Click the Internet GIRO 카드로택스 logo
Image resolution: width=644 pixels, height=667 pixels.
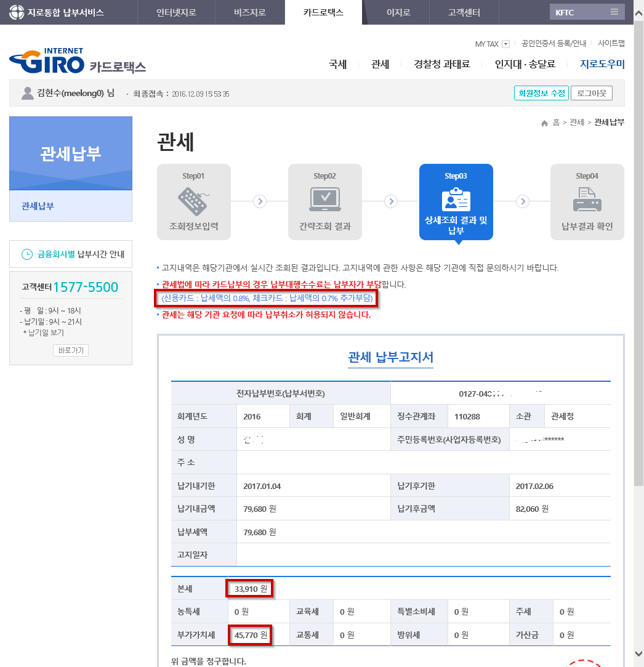(x=78, y=61)
